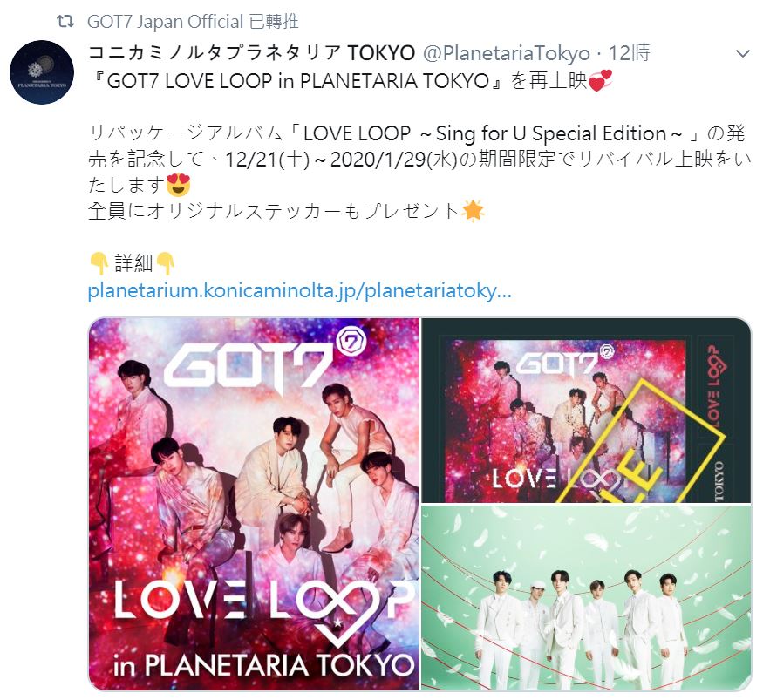This screenshot has height=700, width=770.
Task: Open the Planetaria Tokyo profile avatar
Action: (x=42, y=72)
